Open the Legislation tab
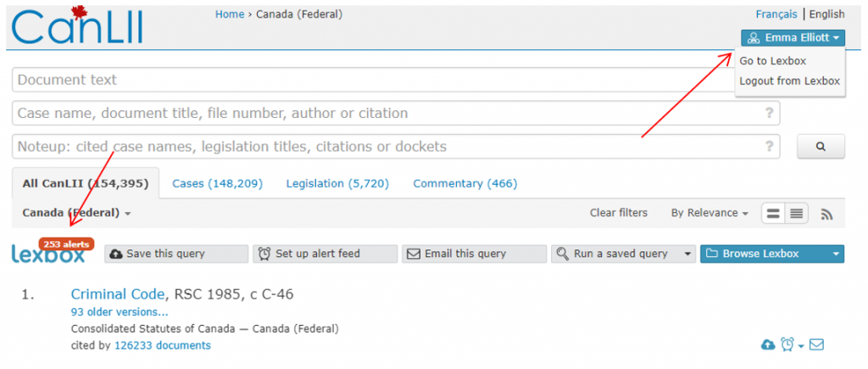The height and width of the screenshot is (369, 868). click(337, 183)
